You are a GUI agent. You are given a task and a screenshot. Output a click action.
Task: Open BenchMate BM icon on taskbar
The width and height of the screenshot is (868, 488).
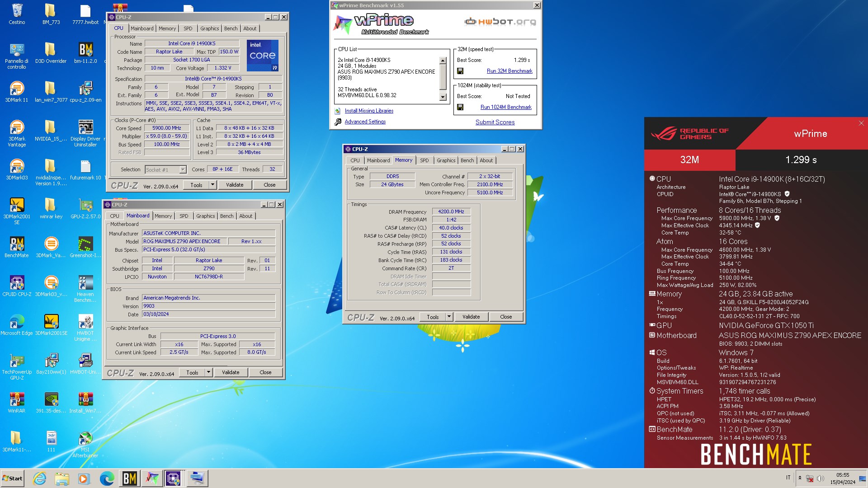(129, 479)
